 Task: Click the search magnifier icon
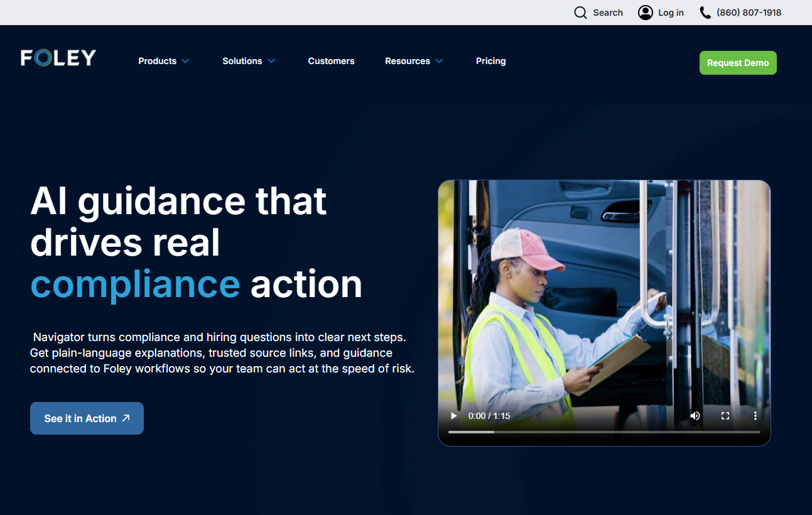pyautogui.click(x=580, y=13)
